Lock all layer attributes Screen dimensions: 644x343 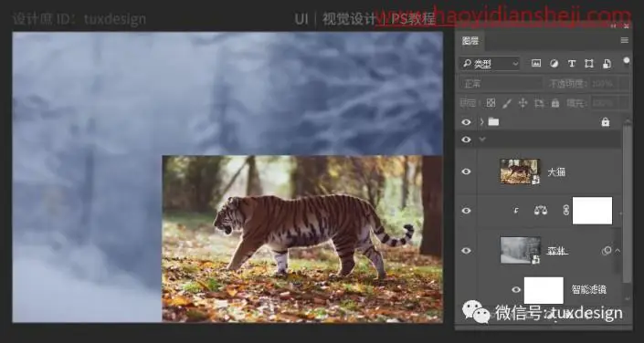[x=555, y=103]
